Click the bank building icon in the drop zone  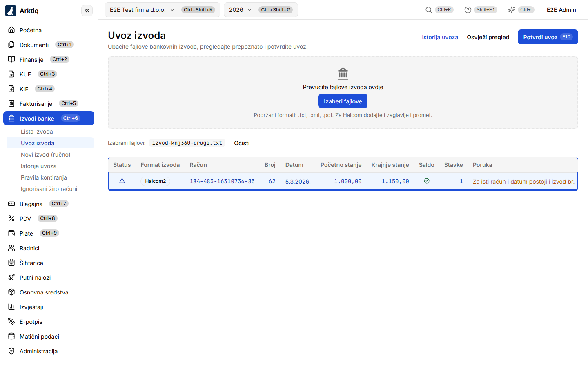pyautogui.click(x=343, y=74)
